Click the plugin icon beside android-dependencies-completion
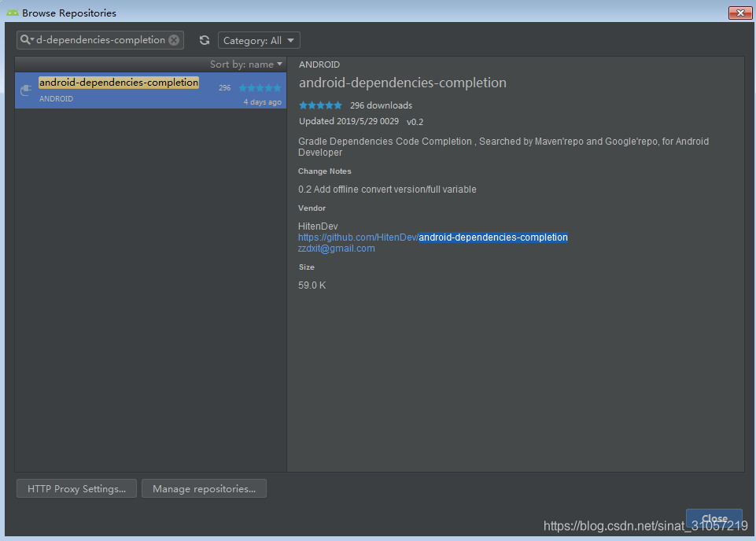The image size is (756, 541). (x=26, y=90)
